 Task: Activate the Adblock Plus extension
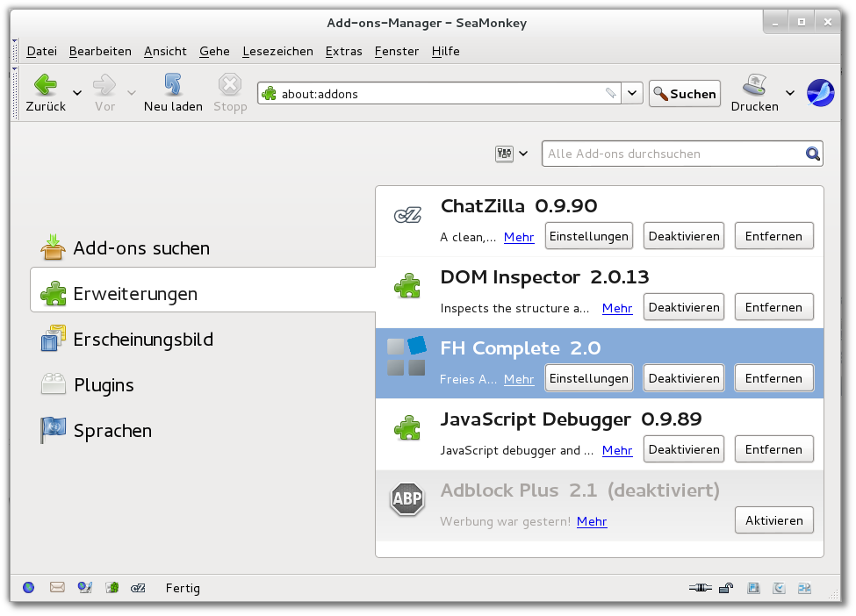[773, 520]
